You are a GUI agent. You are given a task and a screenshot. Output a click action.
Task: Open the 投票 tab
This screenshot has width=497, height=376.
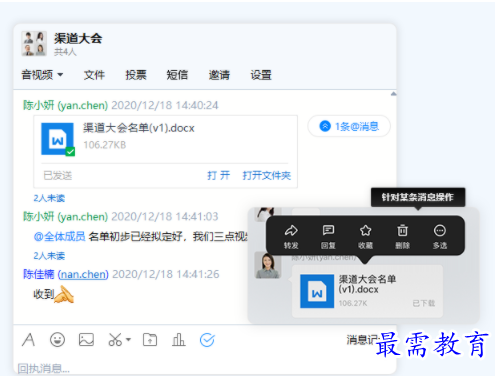click(136, 75)
